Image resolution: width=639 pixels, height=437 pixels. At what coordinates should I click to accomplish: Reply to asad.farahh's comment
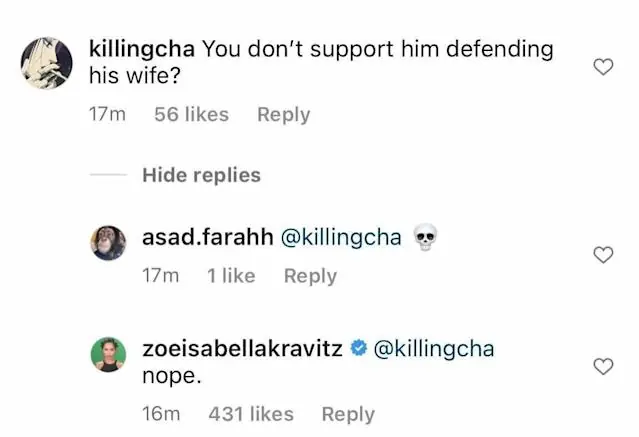[x=310, y=276]
